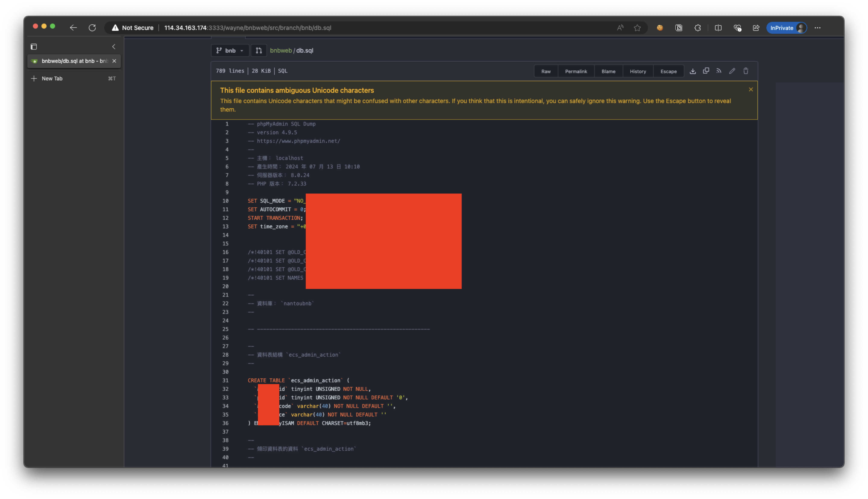Screen dimensions: 868x499
Task: Click the phpmyadmin.net URL comment line
Action: pyautogui.click(x=294, y=141)
